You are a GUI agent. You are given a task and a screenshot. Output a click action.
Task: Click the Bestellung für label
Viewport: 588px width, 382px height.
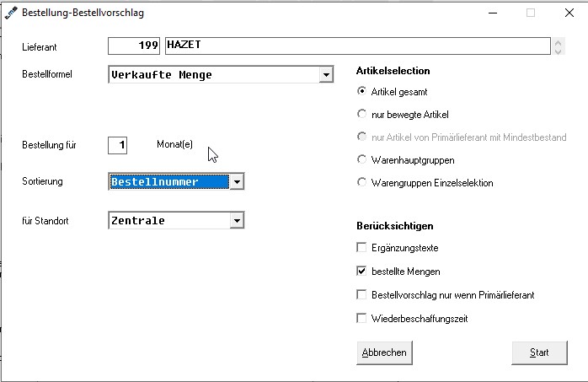[49, 145]
